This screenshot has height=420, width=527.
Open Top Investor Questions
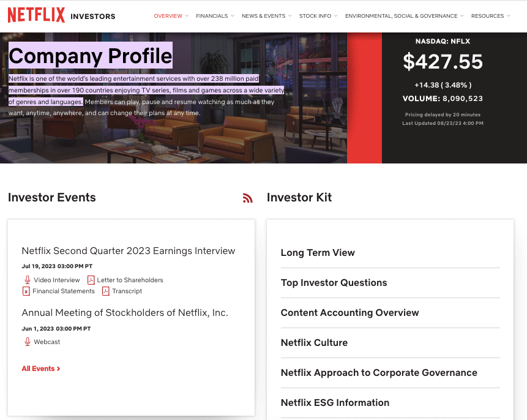[334, 282]
